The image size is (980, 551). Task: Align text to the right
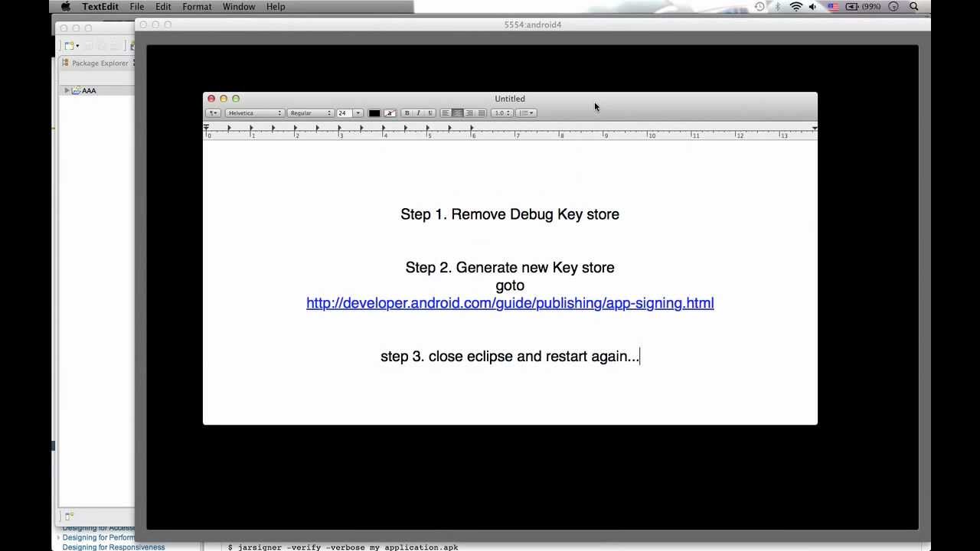click(x=469, y=113)
